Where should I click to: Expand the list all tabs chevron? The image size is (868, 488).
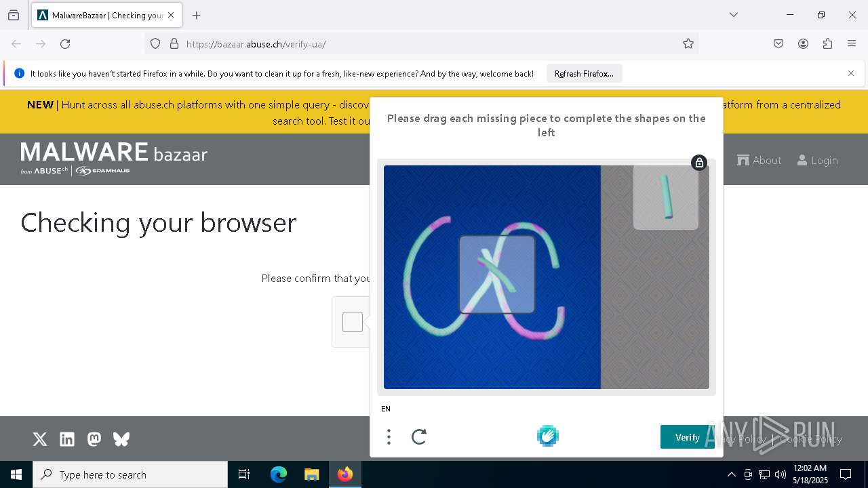coord(734,15)
